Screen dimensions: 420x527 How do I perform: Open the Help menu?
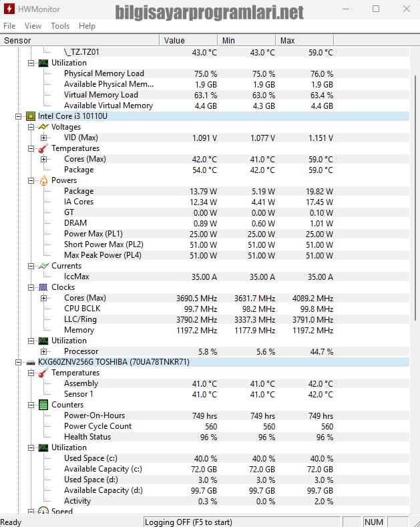87,26
